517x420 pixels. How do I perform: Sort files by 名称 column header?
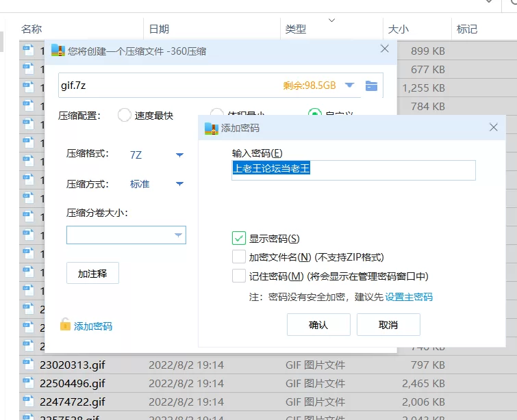click(31, 29)
